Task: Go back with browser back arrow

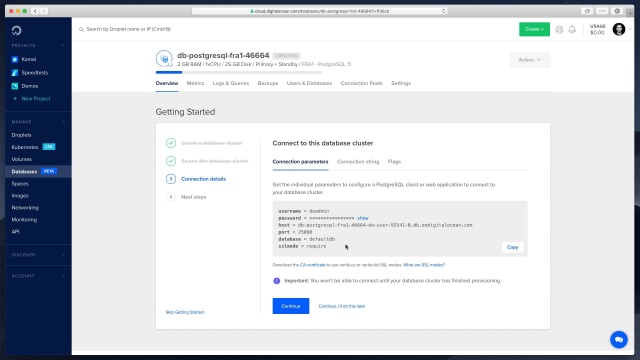Action: 35,11
